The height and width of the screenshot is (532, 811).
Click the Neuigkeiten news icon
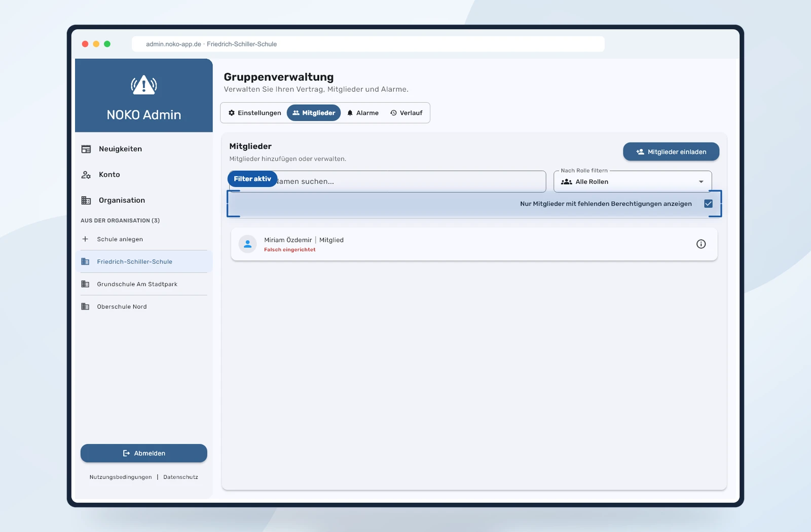click(86, 149)
